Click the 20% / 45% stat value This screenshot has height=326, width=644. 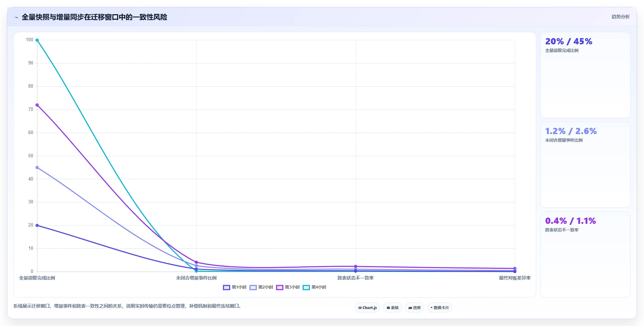coord(568,41)
